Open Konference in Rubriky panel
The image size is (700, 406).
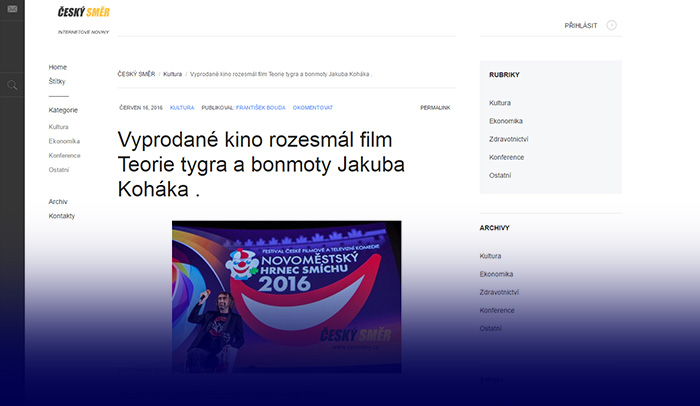pyautogui.click(x=507, y=157)
